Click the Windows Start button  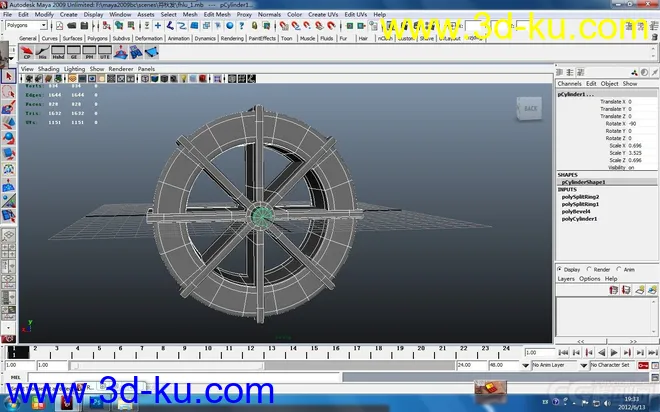(x=11, y=403)
